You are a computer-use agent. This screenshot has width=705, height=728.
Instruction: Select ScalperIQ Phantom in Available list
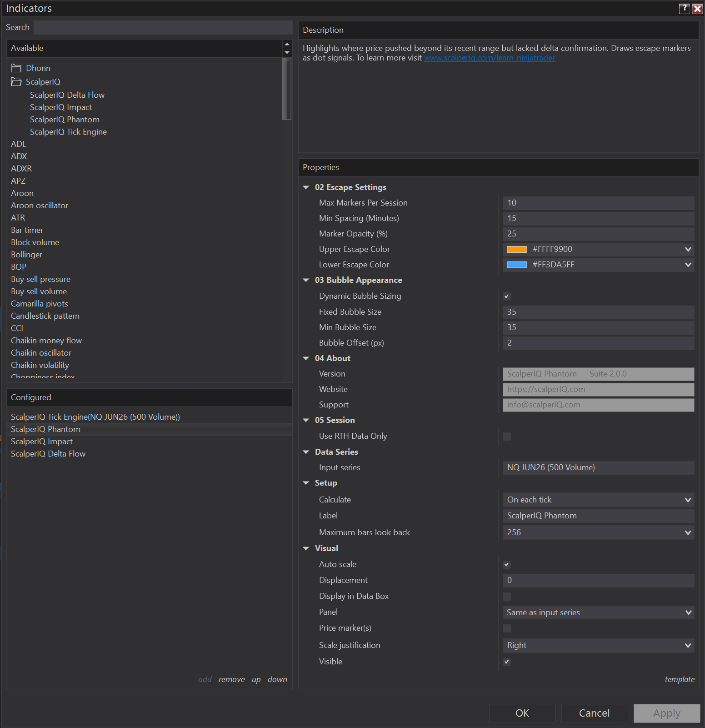(x=65, y=120)
